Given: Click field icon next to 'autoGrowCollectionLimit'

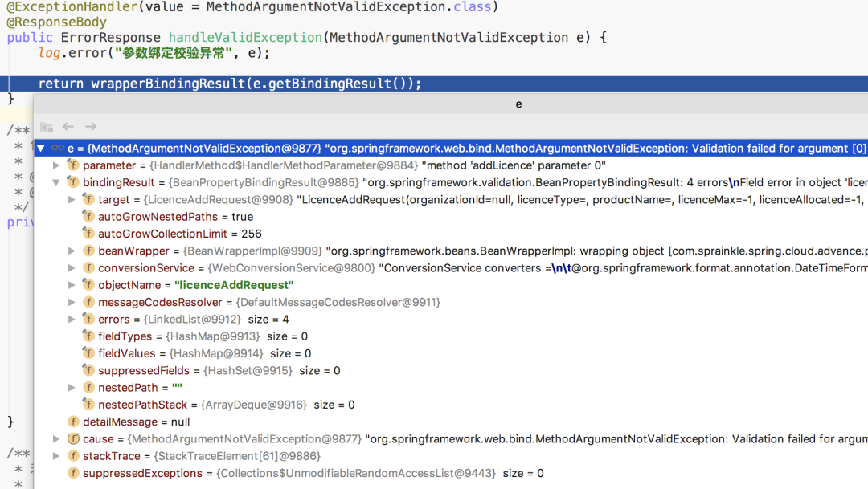Looking at the screenshot, I should pos(88,234).
